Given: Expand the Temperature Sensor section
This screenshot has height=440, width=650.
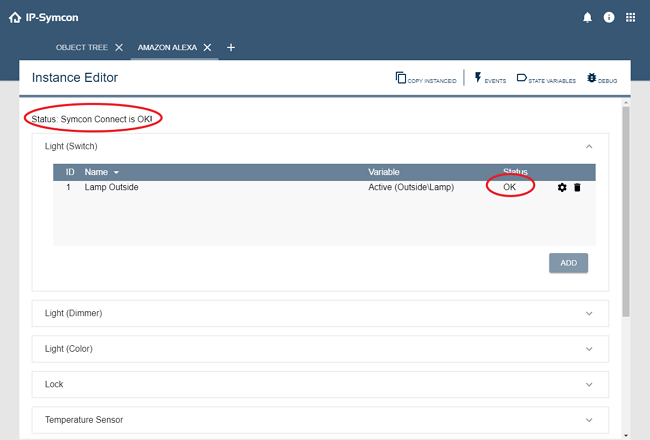Looking at the screenshot, I should click(x=588, y=420).
